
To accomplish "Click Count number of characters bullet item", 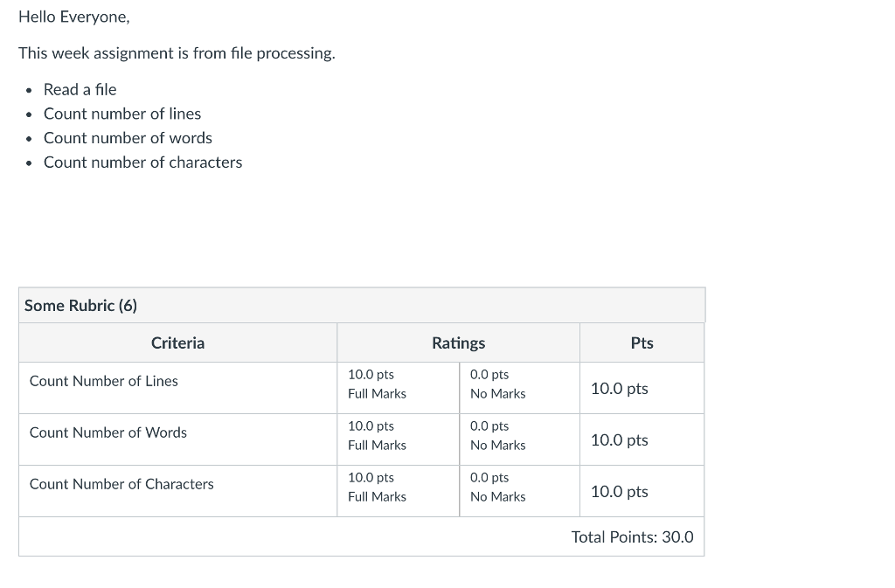I will (x=142, y=163).
